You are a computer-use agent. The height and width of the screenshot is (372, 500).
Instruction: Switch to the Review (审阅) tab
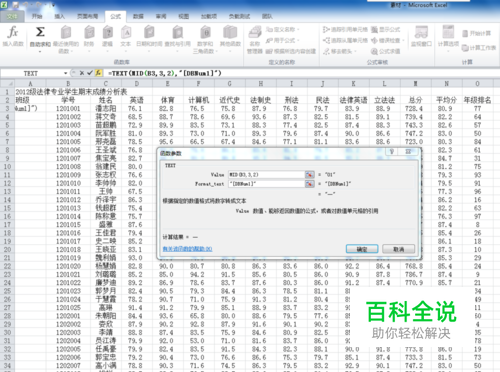coord(161,16)
